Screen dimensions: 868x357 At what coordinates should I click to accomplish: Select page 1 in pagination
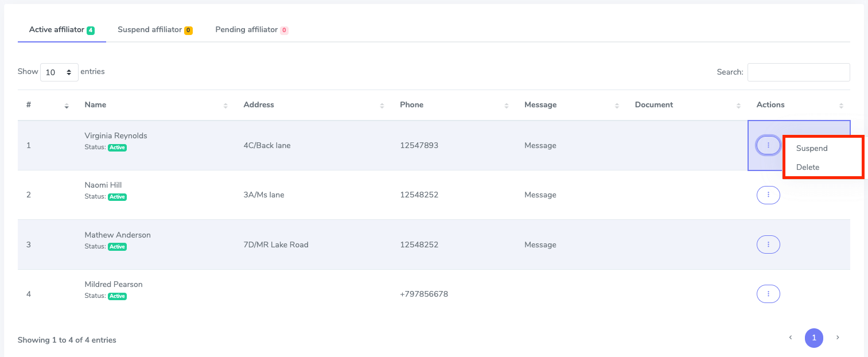point(813,338)
